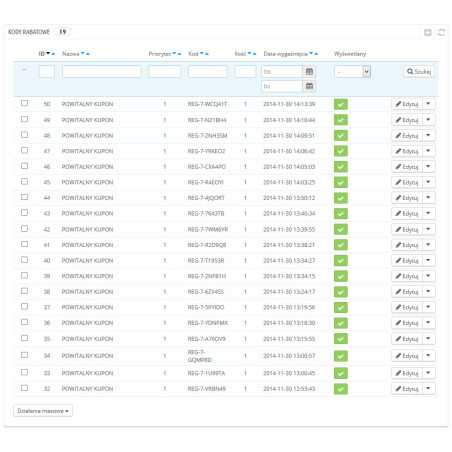Sort the ID column ascending
This screenshot has width=452, height=452.
(53, 54)
